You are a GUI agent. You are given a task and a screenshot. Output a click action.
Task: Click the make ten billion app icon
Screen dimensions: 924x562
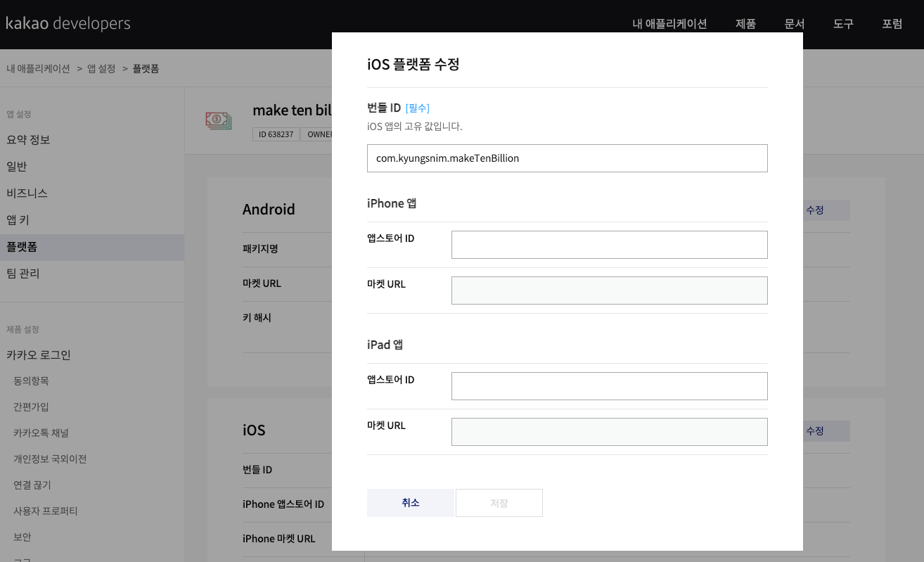[219, 120]
